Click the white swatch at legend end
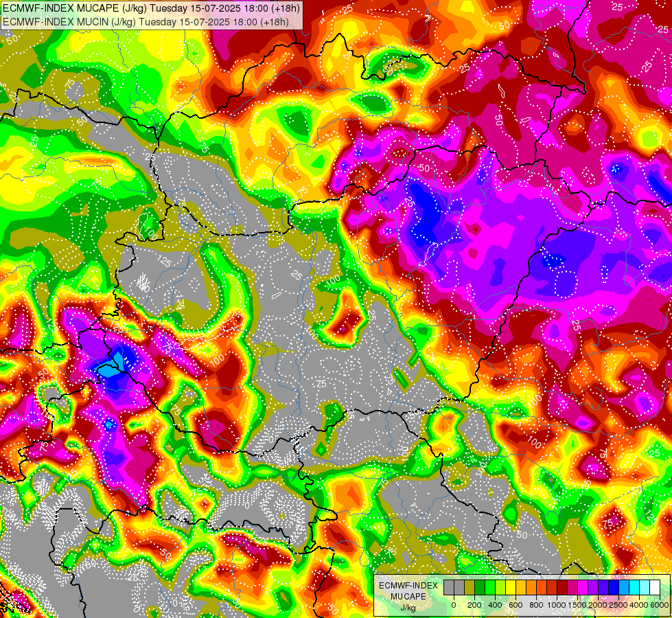Viewport: 672px width, 618px height. tap(655, 588)
